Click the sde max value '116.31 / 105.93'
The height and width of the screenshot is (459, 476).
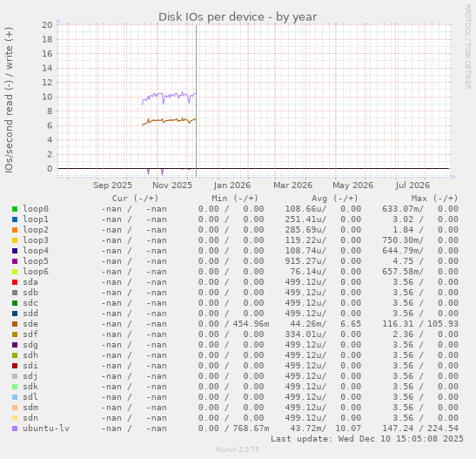click(x=420, y=324)
